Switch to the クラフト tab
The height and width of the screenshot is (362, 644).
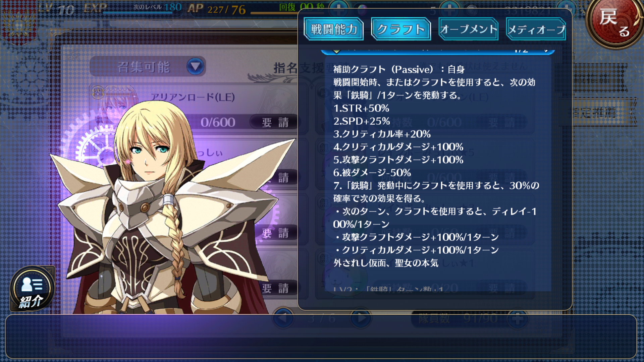tap(401, 29)
